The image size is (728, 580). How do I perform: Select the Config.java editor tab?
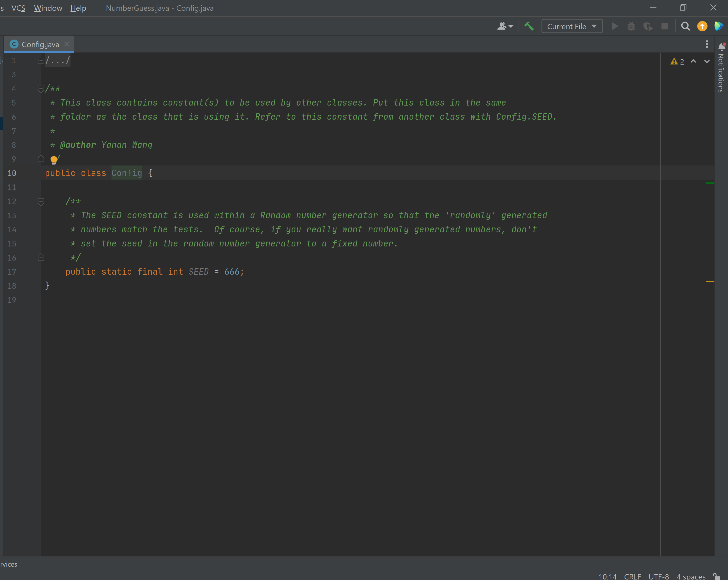(40, 45)
